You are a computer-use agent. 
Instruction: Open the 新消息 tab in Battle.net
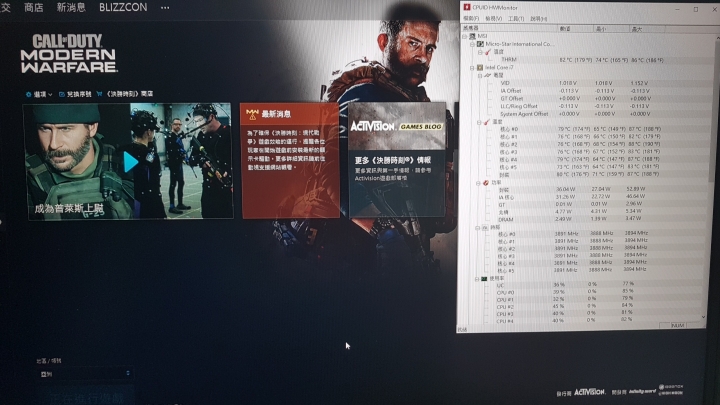point(71,8)
